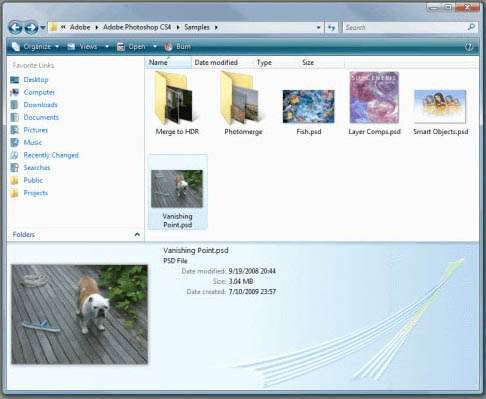Open Pictures in Favorite Links

click(35, 130)
